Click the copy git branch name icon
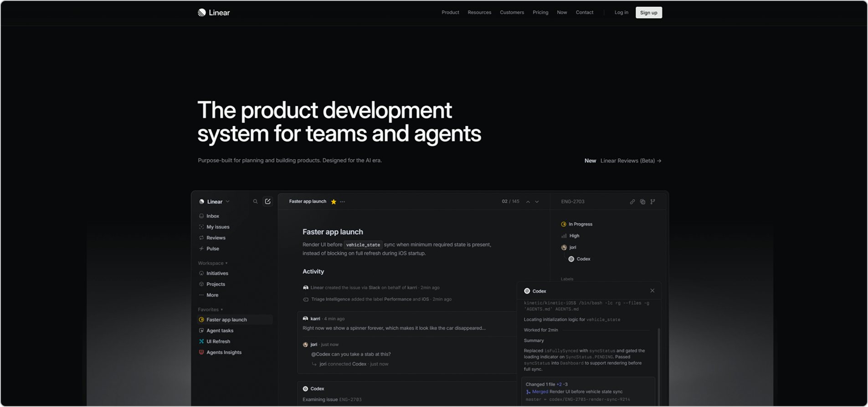This screenshot has width=868, height=407. pyautogui.click(x=653, y=202)
